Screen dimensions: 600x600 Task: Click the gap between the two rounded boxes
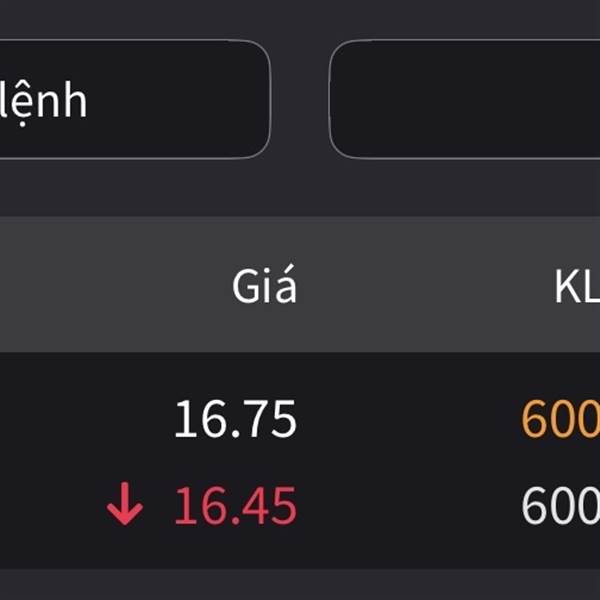(300, 100)
